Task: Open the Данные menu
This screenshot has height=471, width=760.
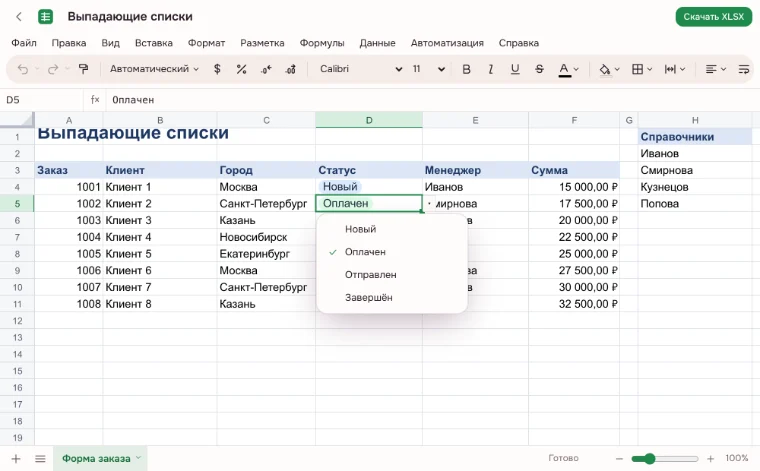Action: [x=378, y=43]
